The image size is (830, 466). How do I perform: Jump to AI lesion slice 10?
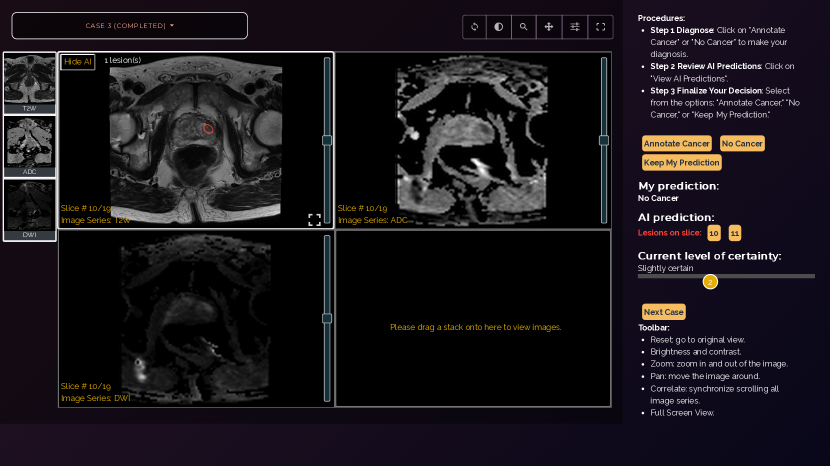click(714, 233)
